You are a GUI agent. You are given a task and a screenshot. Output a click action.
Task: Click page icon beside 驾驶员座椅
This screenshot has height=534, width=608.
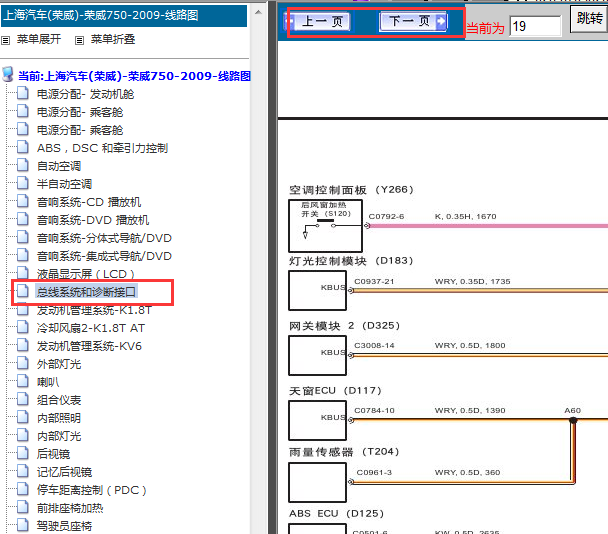(x=23, y=525)
